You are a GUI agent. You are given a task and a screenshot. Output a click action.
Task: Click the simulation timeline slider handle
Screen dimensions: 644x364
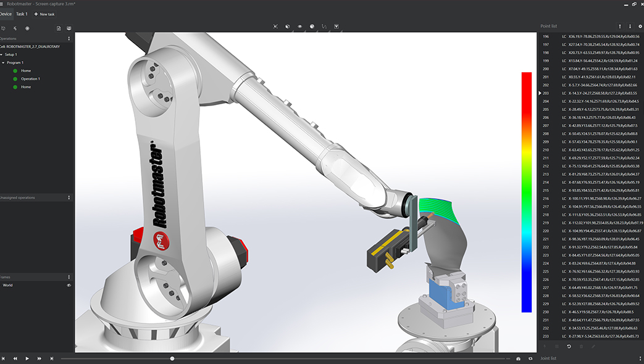click(172, 358)
